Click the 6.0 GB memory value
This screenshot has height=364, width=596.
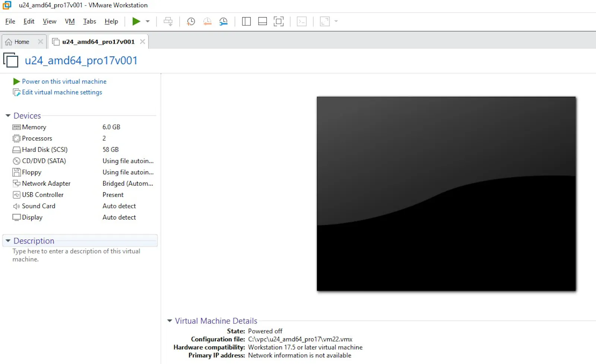tap(111, 127)
